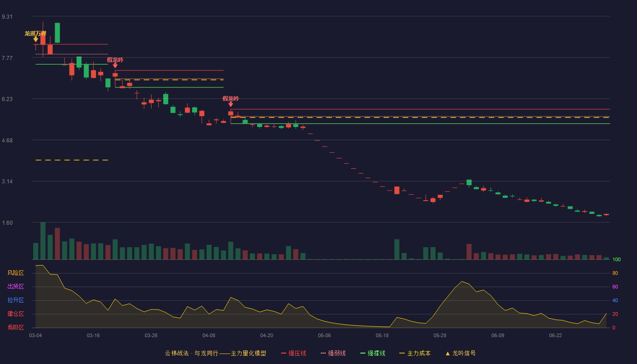Click the 龙巡万界 signal arrow marker

[x=35, y=40]
